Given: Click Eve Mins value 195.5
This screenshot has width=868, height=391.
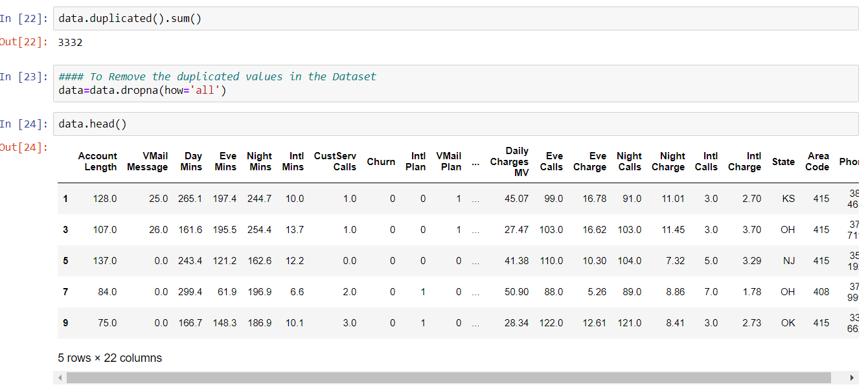Looking at the screenshot, I should point(225,230).
